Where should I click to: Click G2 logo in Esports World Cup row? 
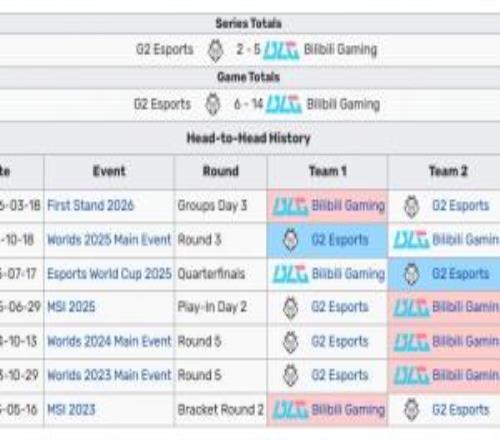coord(411,274)
